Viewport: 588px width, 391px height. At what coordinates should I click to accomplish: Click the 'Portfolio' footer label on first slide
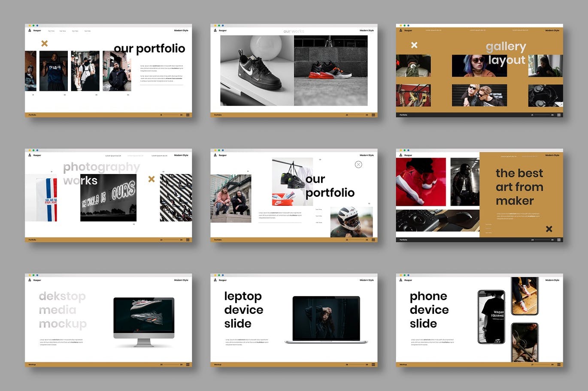[33, 115]
